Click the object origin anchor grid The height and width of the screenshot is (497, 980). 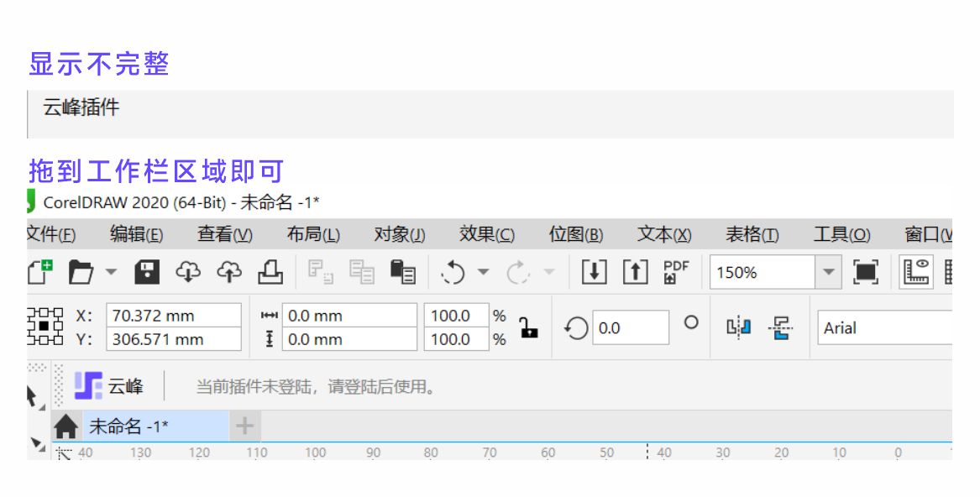pyautogui.click(x=45, y=327)
